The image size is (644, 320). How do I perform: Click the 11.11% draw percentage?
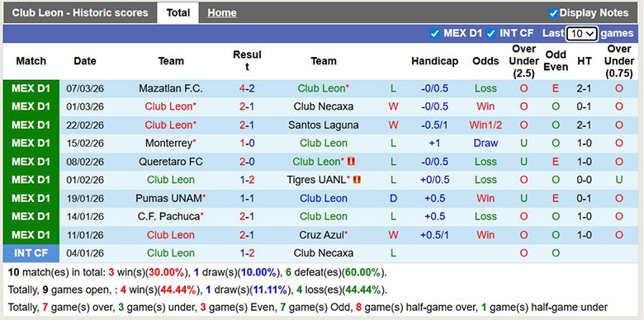pyautogui.click(x=269, y=290)
